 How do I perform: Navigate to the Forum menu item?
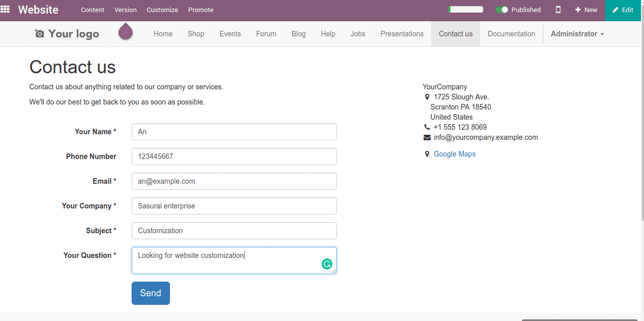click(266, 34)
